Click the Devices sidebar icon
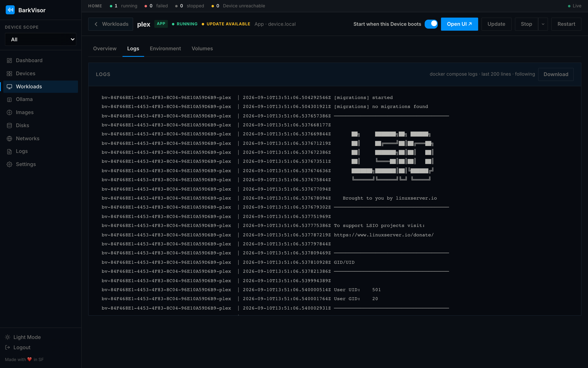This screenshot has height=368, width=588. pos(9,74)
